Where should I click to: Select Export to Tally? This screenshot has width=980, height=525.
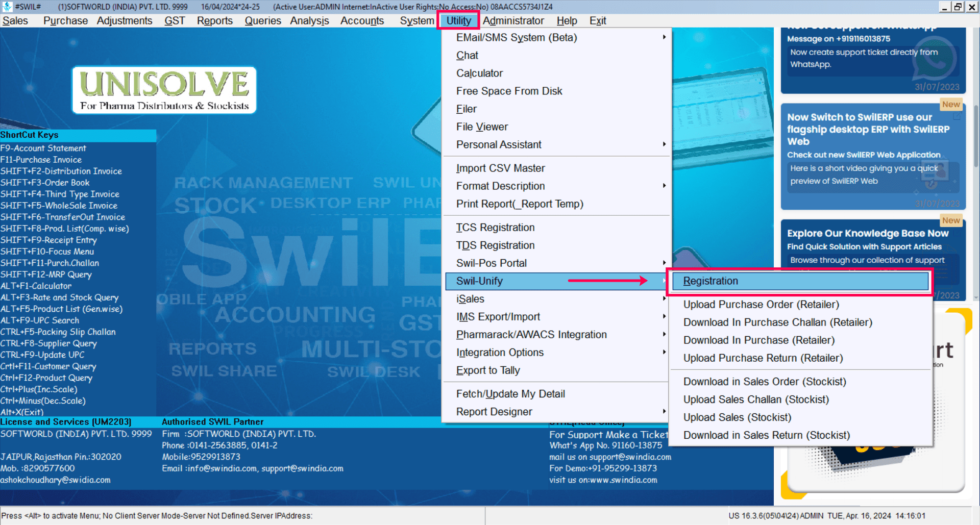pos(556,370)
